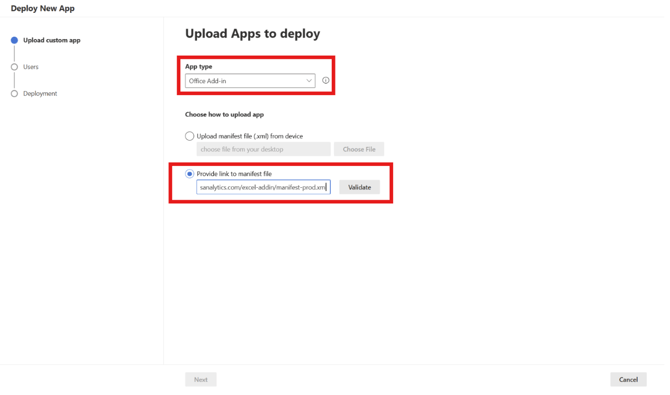Click the choose file from desktop field
The height and width of the screenshot is (395, 670).
[265, 150]
